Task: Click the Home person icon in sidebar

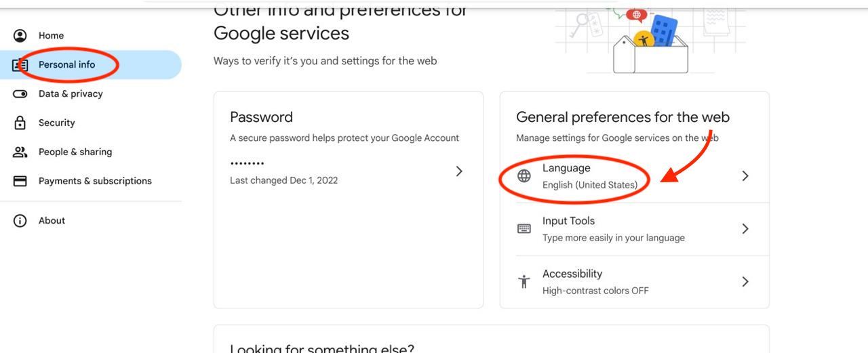Action: click(20, 36)
